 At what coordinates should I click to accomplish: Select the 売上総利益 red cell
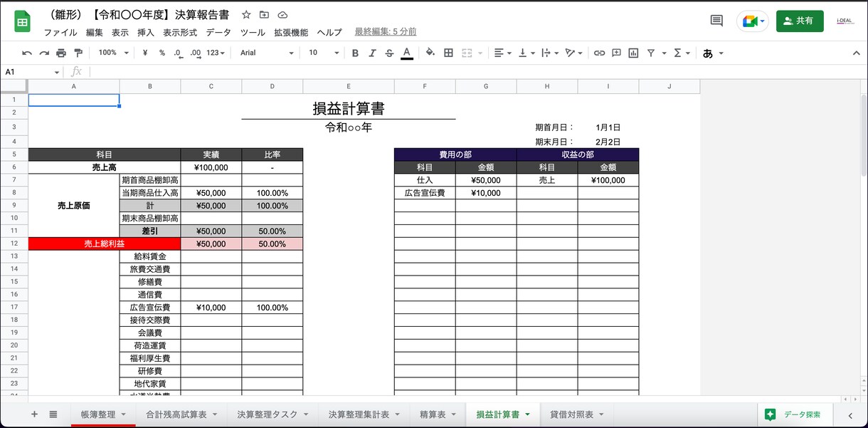pyautogui.click(x=105, y=244)
